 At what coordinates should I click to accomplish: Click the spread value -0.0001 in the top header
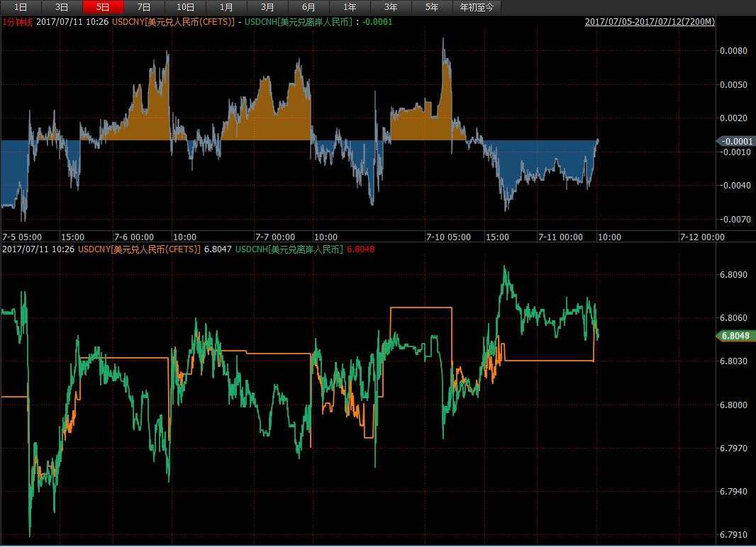(377, 22)
